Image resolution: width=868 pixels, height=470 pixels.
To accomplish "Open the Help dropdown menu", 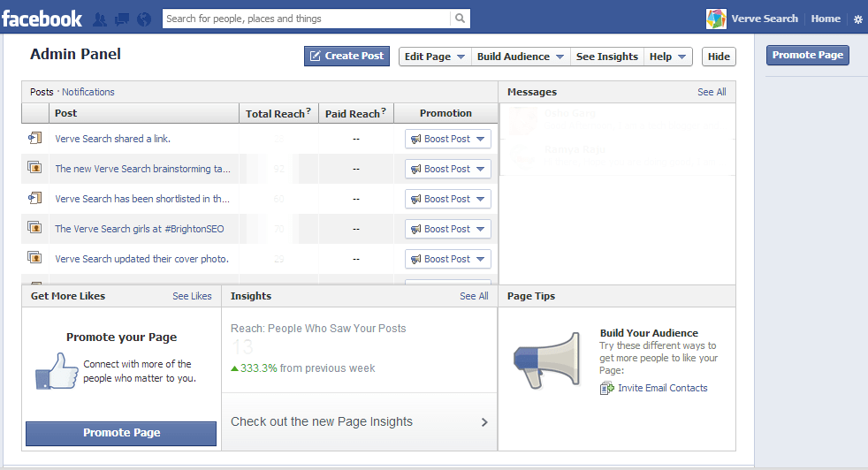I will coord(667,57).
